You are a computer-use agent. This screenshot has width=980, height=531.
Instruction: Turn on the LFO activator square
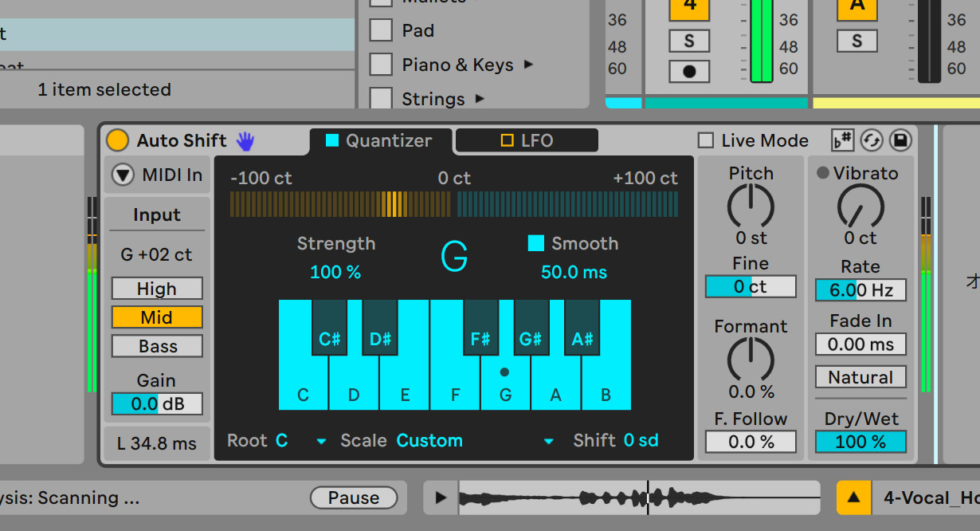pos(508,140)
